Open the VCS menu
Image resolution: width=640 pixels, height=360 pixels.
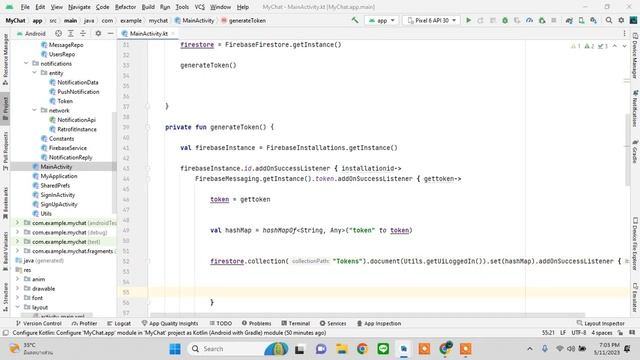click(200, 7)
